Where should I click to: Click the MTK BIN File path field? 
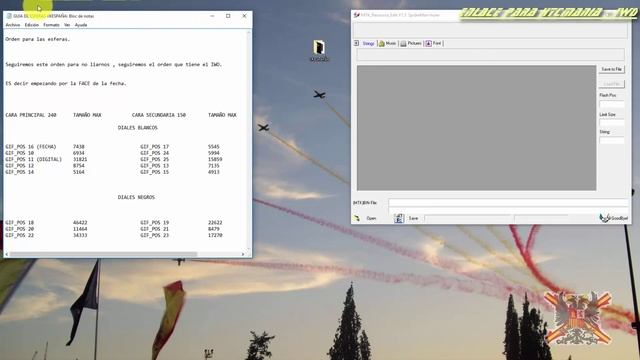508,203
